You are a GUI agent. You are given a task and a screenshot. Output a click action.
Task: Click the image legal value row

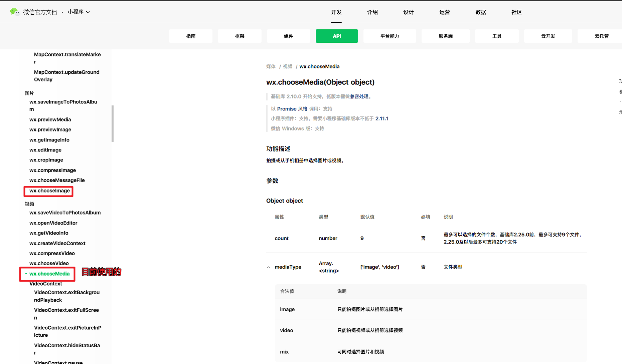[431, 309]
